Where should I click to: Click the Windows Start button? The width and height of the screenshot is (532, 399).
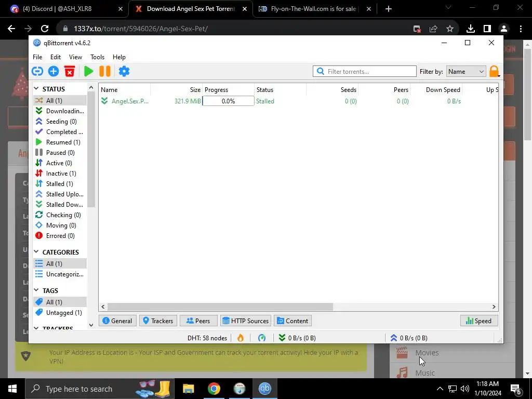click(x=12, y=389)
